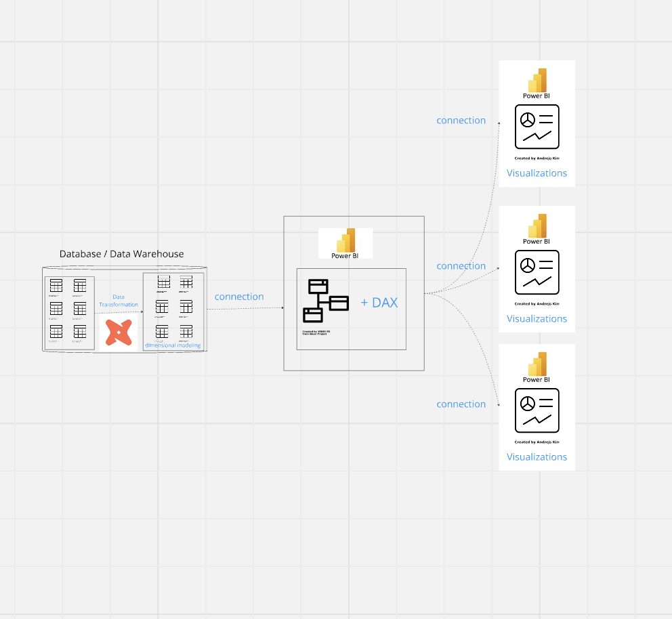Viewport: 672px width, 619px height.
Task: Click 'Visualizations' text in the bottom card
Action: click(537, 457)
